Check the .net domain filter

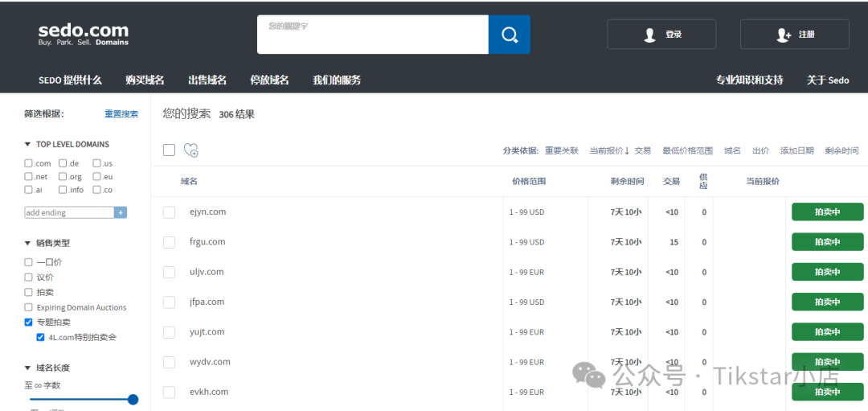[28, 177]
